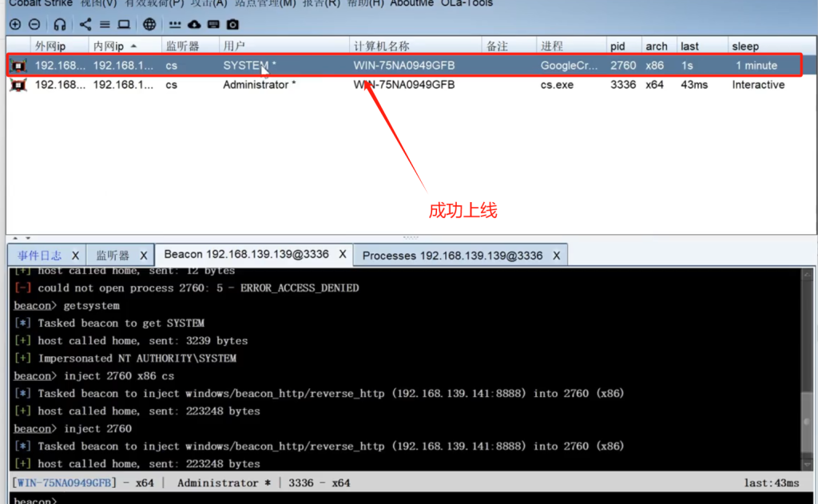Sort sessions by 用户 column
818x504 pixels.
pyautogui.click(x=284, y=46)
